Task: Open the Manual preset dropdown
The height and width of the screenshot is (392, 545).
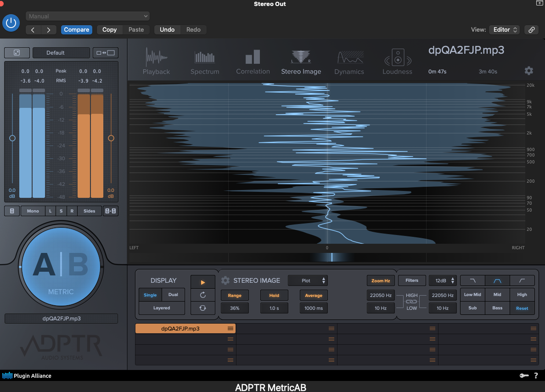Action: pos(88,16)
